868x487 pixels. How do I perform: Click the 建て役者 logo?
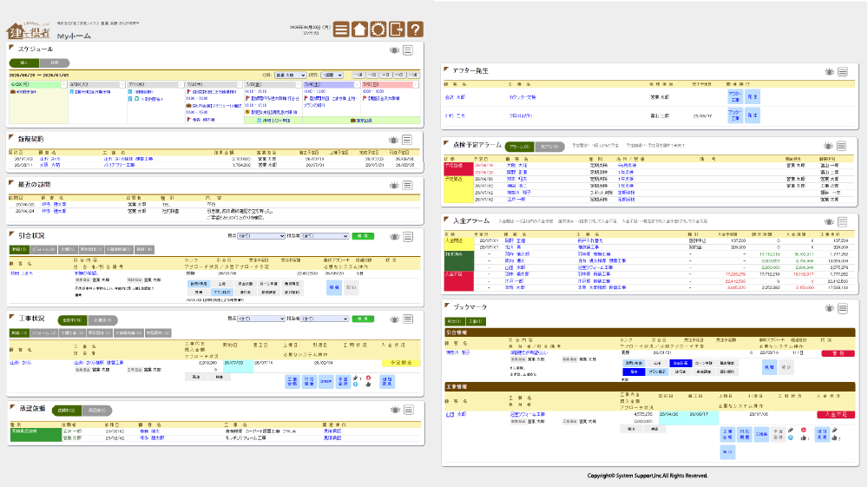pyautogui.click(x=29, y=31)
